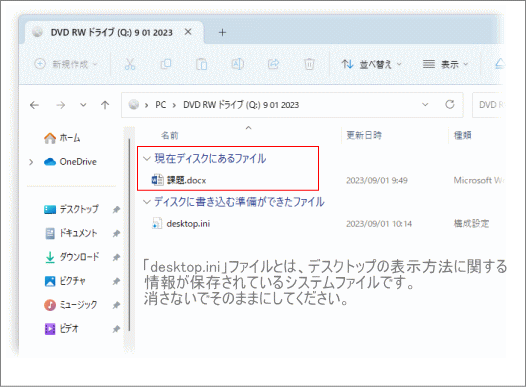Open ダウンロード in the navigation pane

[x=72, y=257]
